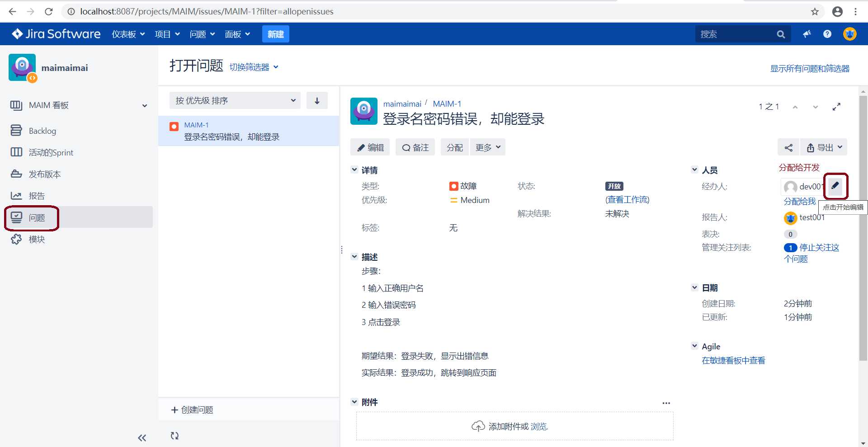Reload the page with the refresh icon

click(x=49, y=11)
